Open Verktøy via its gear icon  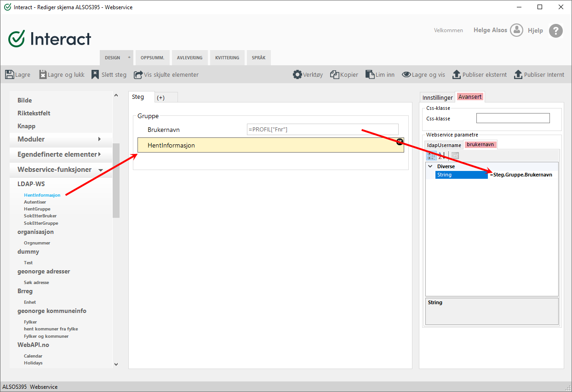point(297,74)
